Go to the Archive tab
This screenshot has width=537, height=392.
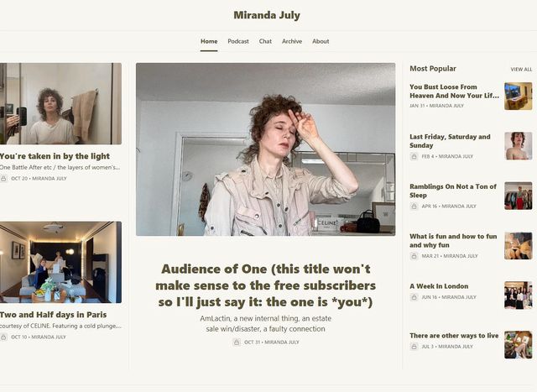coord(292,41)
